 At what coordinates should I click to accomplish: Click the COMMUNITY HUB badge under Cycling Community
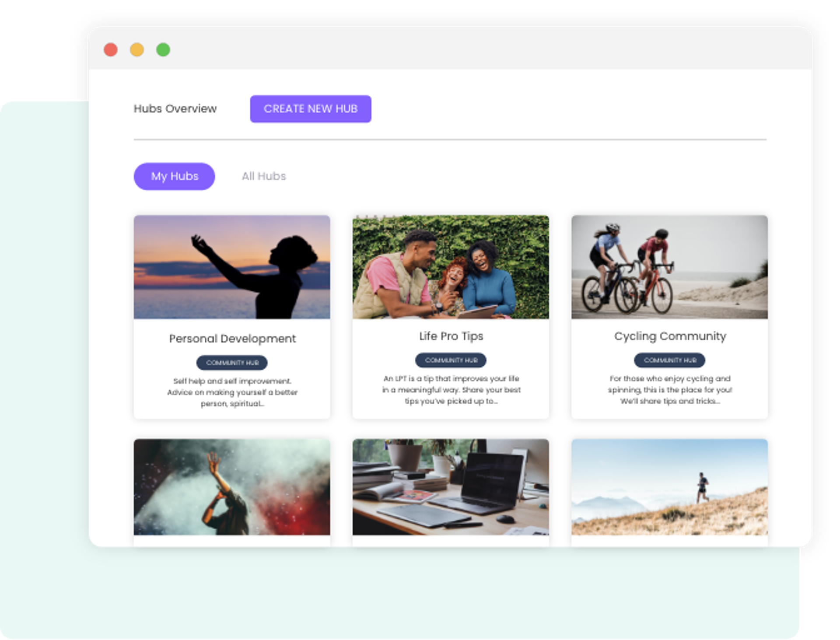click(x=670, y=360)
